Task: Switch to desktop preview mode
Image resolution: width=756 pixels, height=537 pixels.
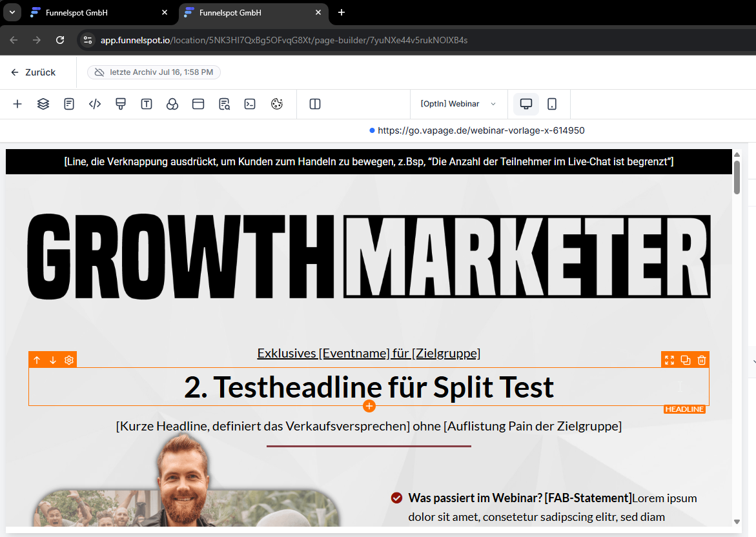Action: [526, 104]
